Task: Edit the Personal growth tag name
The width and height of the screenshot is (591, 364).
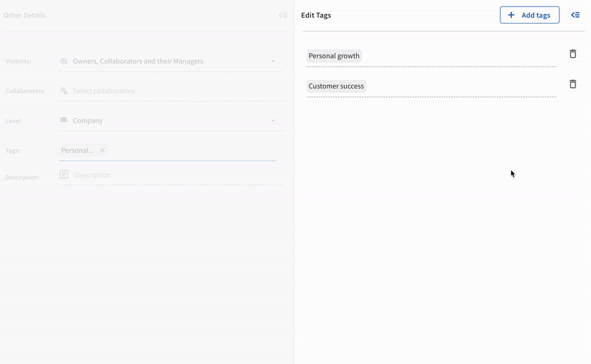Action: pyautogui.click(x=334, y=56)
